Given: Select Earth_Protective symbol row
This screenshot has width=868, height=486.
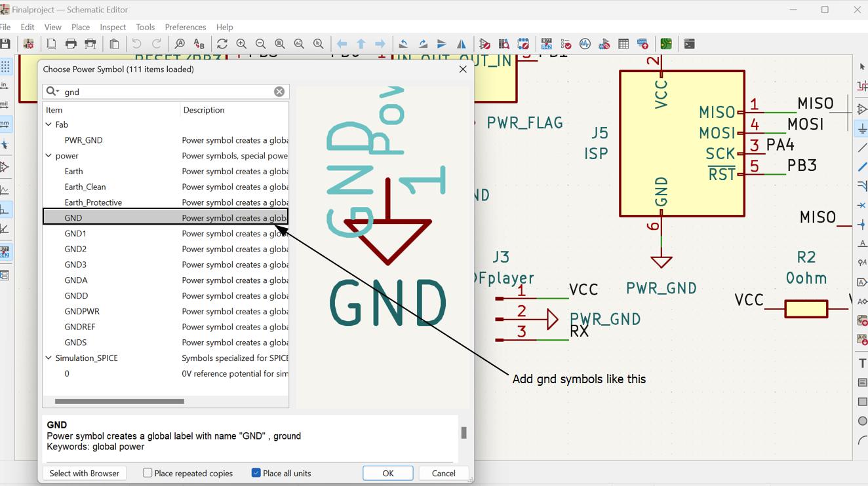Looking at the screenshot, I should [165, 202].
